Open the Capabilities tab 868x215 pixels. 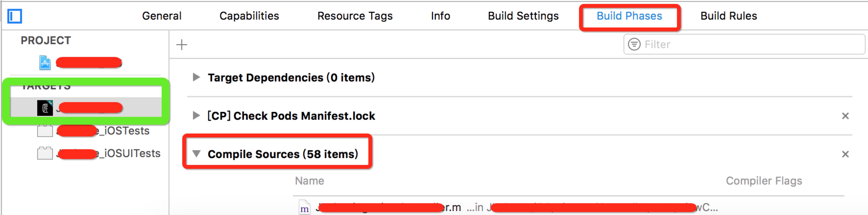[x=249, y=16]
